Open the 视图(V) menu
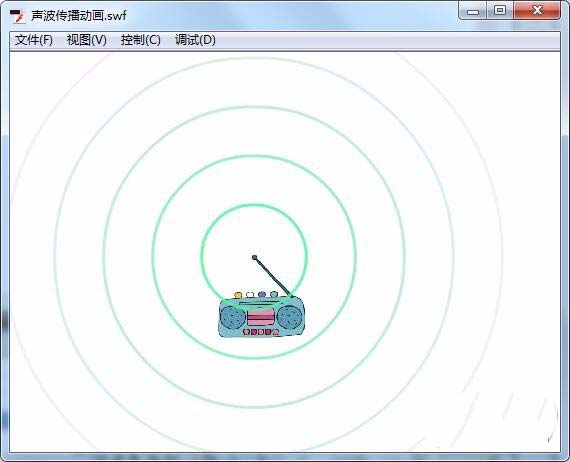This screenshot has width=570, height=462. click(x=87, y=40)
